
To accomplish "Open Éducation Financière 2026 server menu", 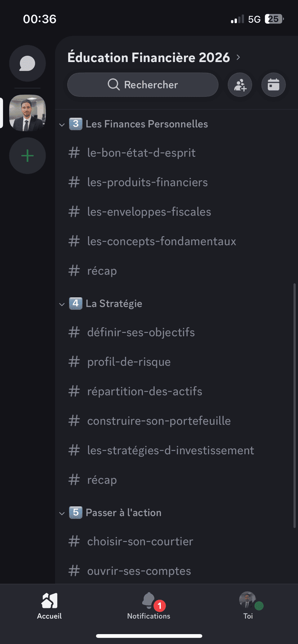I will tap(154, 58).
